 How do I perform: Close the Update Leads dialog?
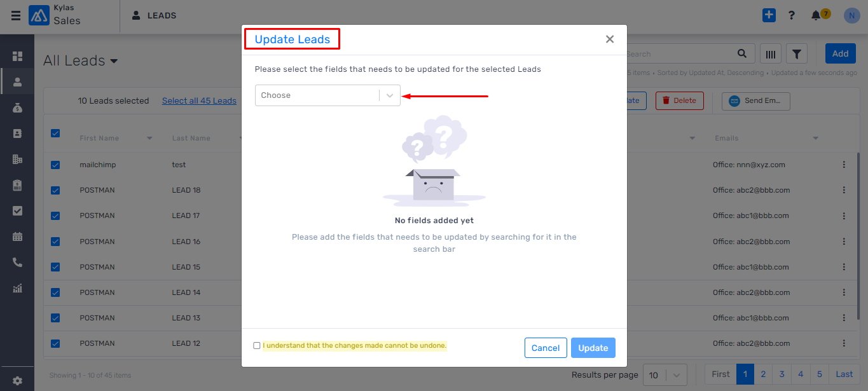click(610, 39)
